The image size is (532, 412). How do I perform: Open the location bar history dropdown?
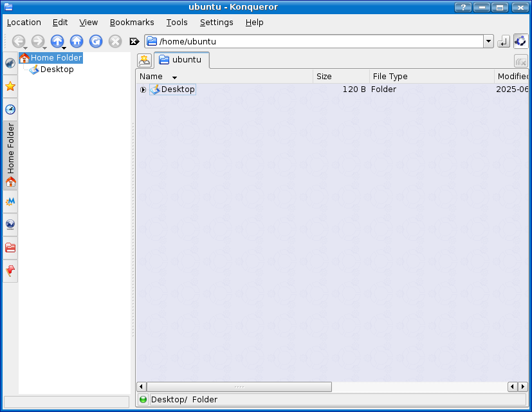pos(488,42)
